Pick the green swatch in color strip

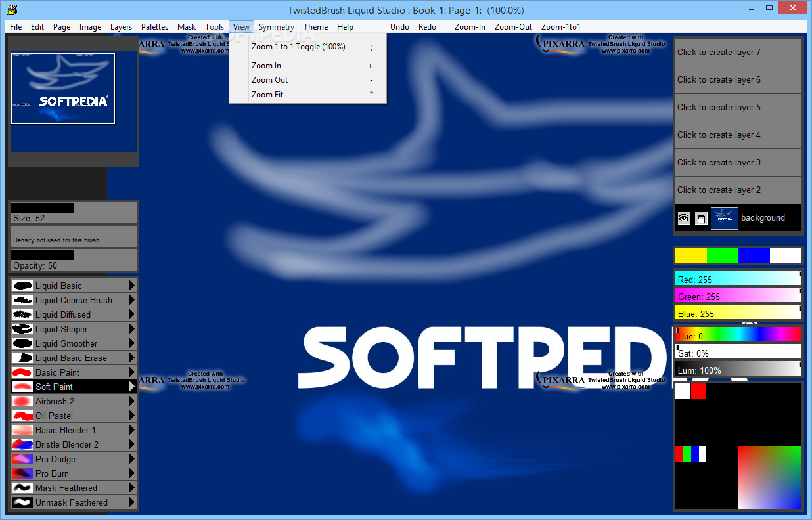(723, 255)
